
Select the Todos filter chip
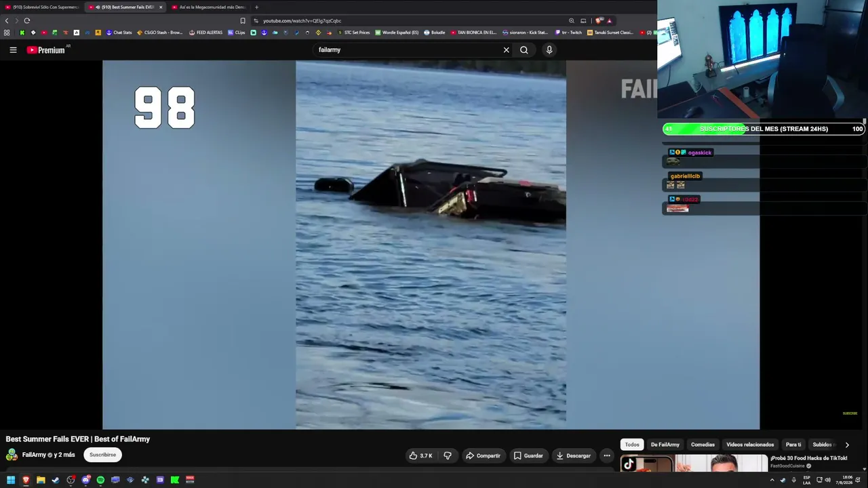632,445
